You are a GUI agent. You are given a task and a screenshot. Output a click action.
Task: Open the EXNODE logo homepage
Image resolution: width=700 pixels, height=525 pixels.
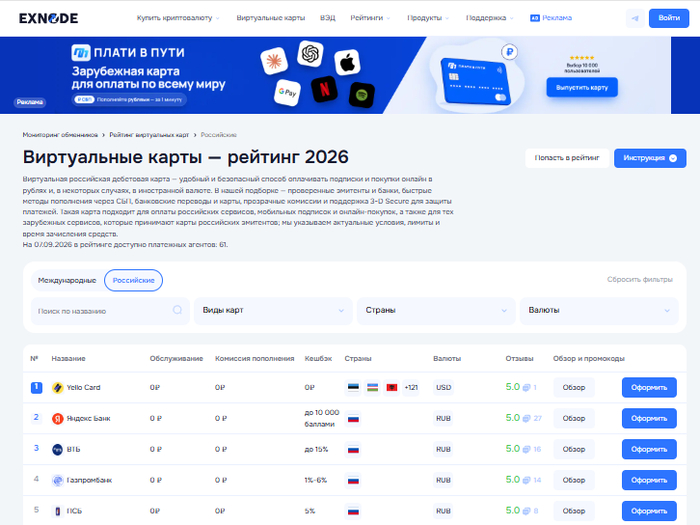(48, 18)
